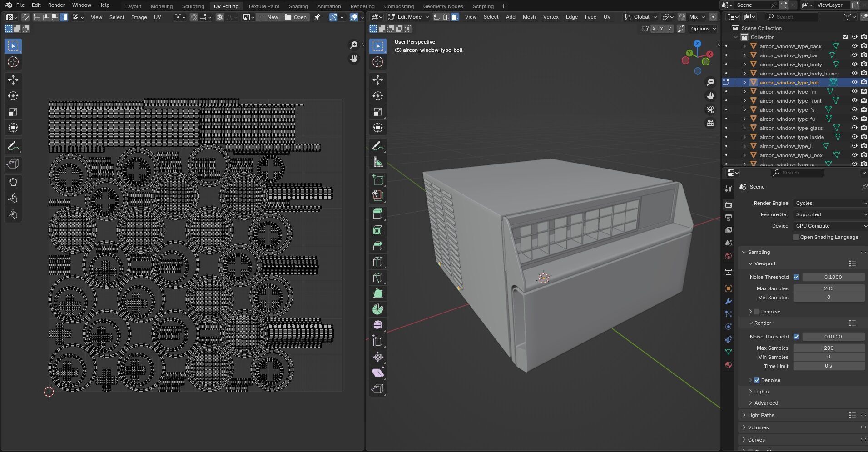Select the Spin tool
This screenshot has width=868, height=452.
pos(378,309)
